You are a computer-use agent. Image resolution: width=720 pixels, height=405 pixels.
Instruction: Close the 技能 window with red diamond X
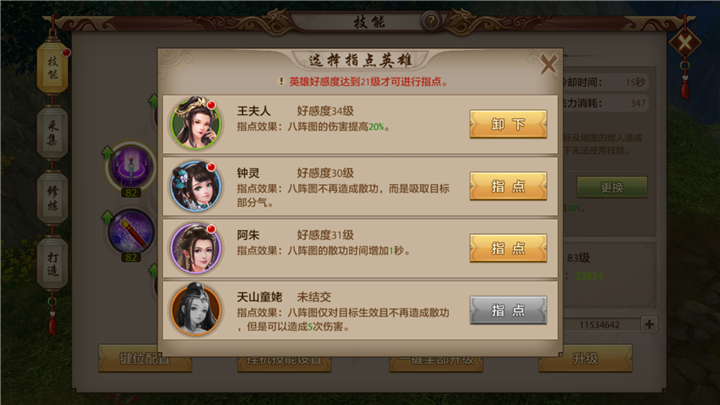point(685,43)
